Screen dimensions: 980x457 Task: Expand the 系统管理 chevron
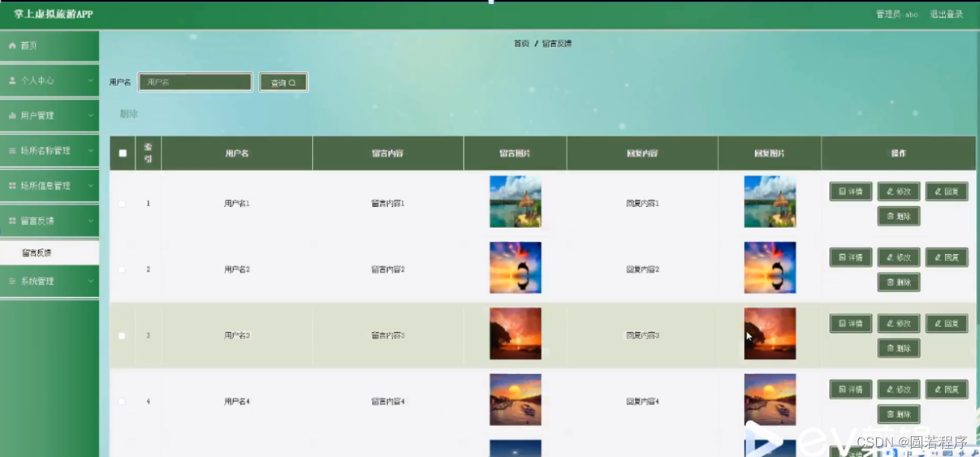(90, 281)
